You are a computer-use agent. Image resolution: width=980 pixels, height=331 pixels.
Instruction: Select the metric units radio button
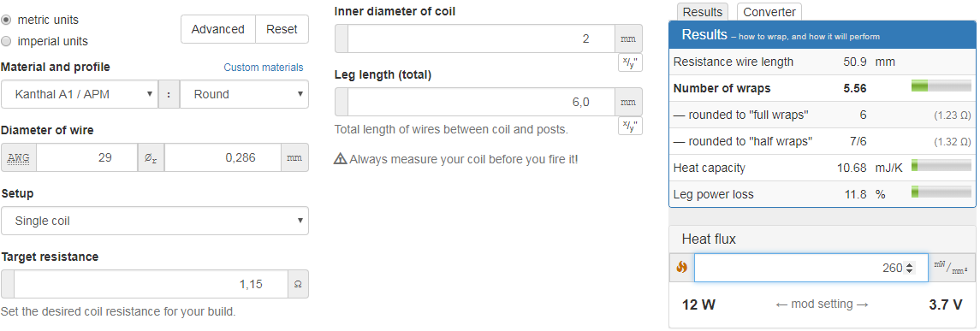tap(6, 20)
